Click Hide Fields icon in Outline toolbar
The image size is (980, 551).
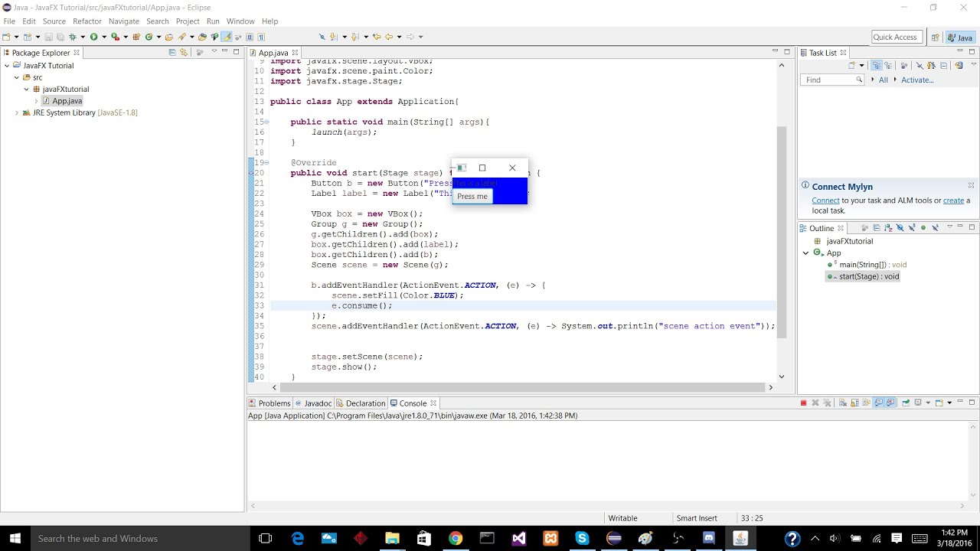pyautogui.click(x=900, y=228)
